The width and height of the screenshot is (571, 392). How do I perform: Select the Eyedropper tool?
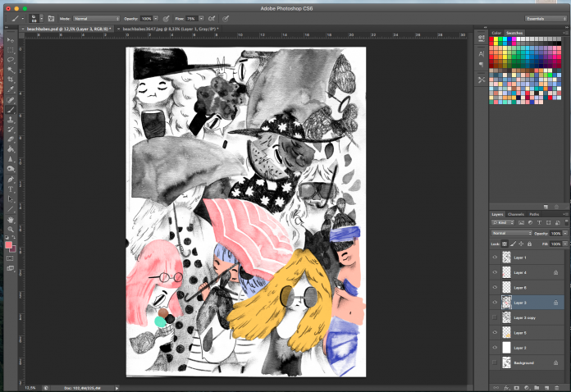[x=10, y=89]
